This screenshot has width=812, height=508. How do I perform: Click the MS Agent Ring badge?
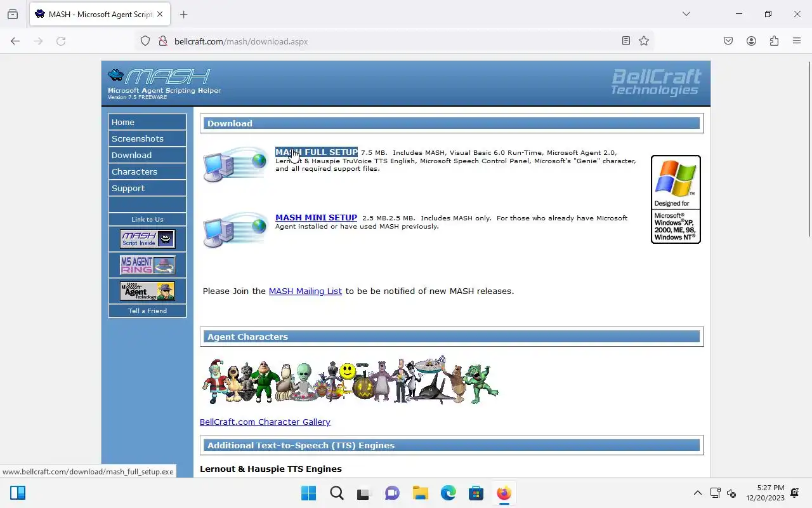click(147, 265)
